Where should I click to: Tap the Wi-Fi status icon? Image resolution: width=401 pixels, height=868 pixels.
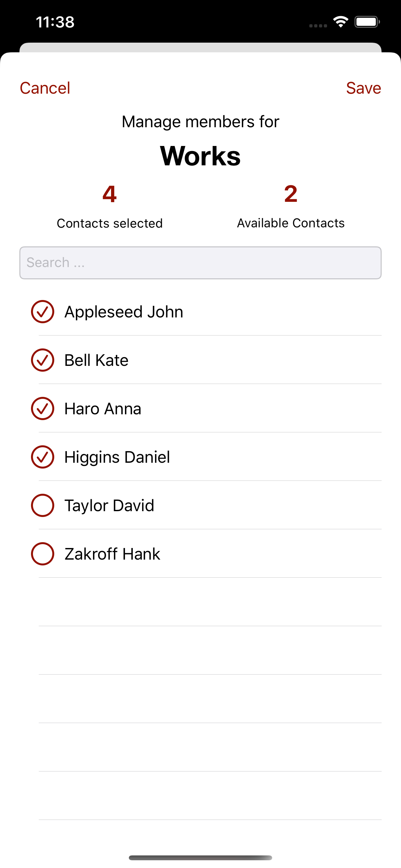[341, 22]
